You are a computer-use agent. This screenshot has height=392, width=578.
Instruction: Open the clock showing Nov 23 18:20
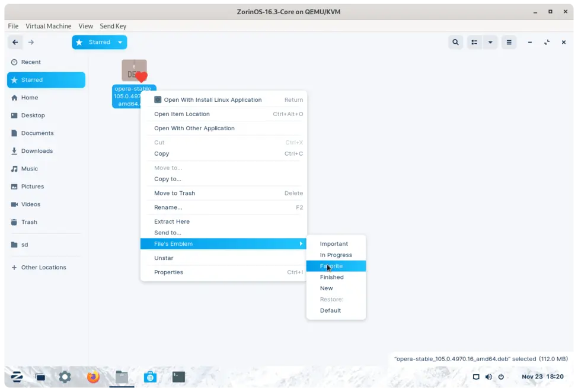542,377
